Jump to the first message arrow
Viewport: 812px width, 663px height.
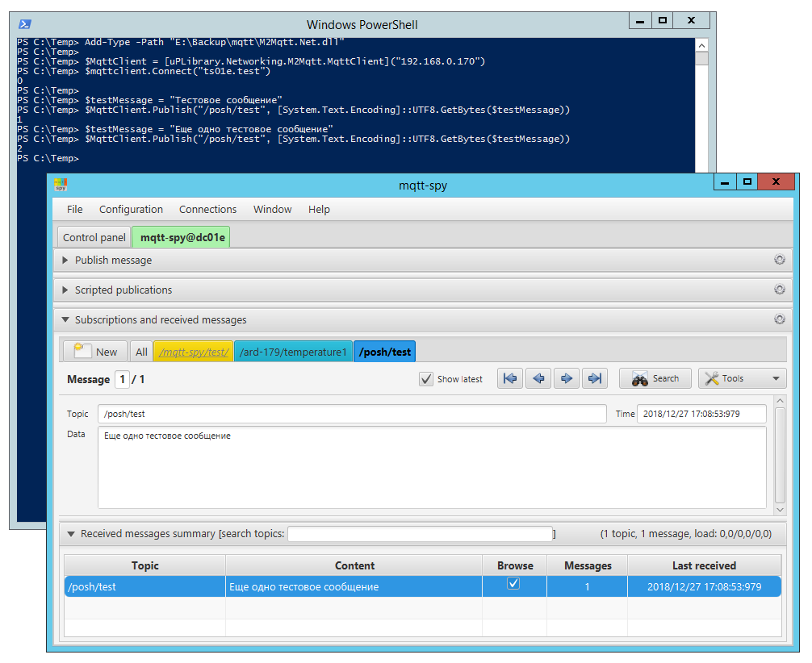click(510, 378)
